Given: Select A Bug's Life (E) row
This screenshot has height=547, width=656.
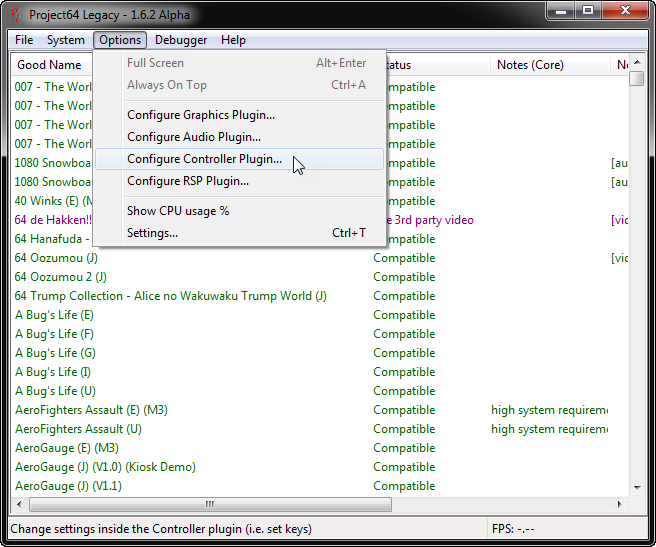Looking at the screenshot, I should 320,315.
